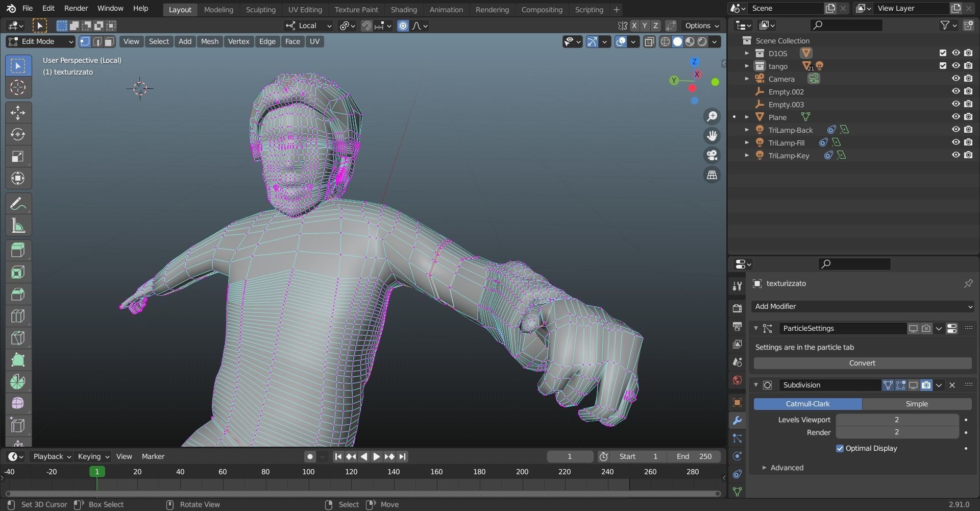Toggle X-ray display
The image size is (980, 511).
click(649, 42)
